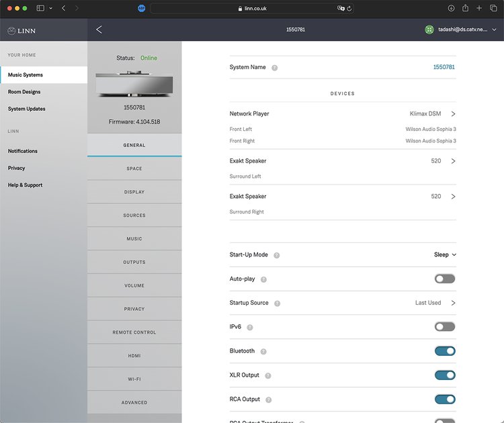Turn off the Bluetooth toggle

coord(444,350)
